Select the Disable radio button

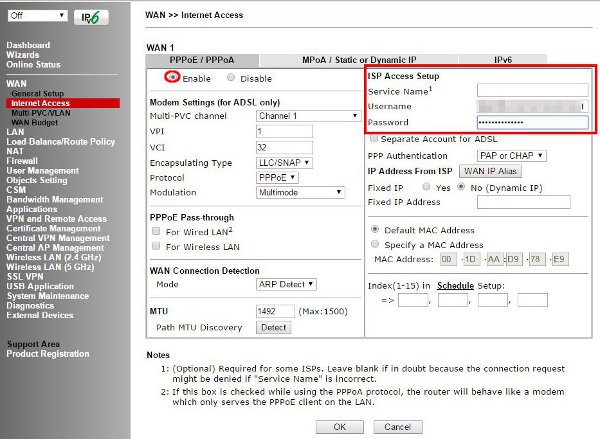231,77
